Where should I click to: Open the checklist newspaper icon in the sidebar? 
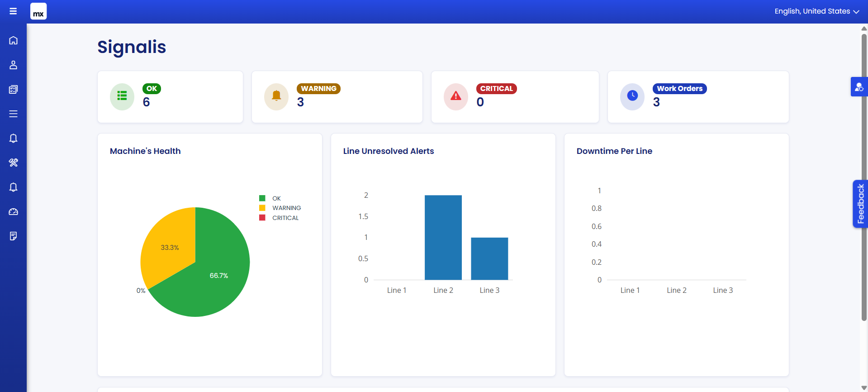(x=13, y=89)
